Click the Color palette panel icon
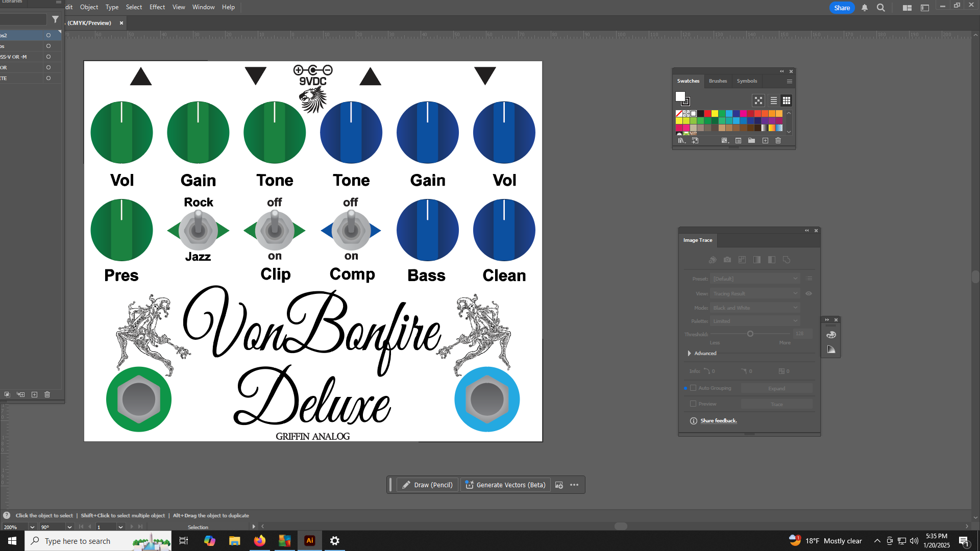 pyautogui.click(x=831, y=335)
